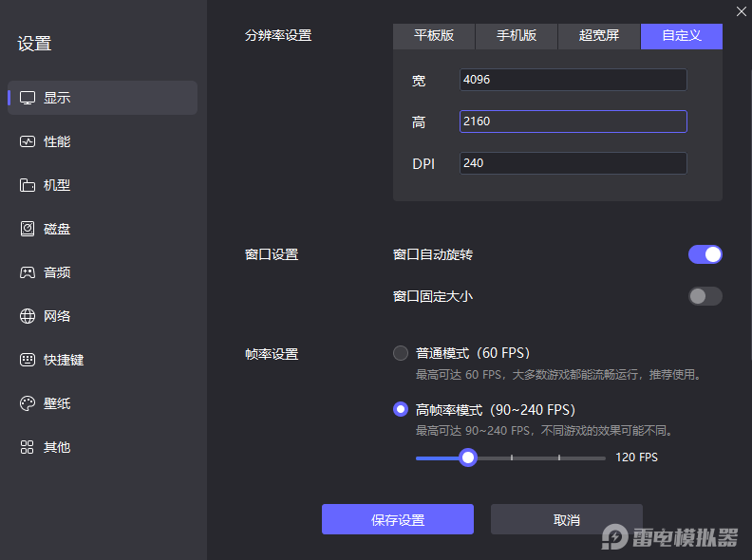Open the 网络 settings section
The image size is (752, 560).
tap(103, 316)
